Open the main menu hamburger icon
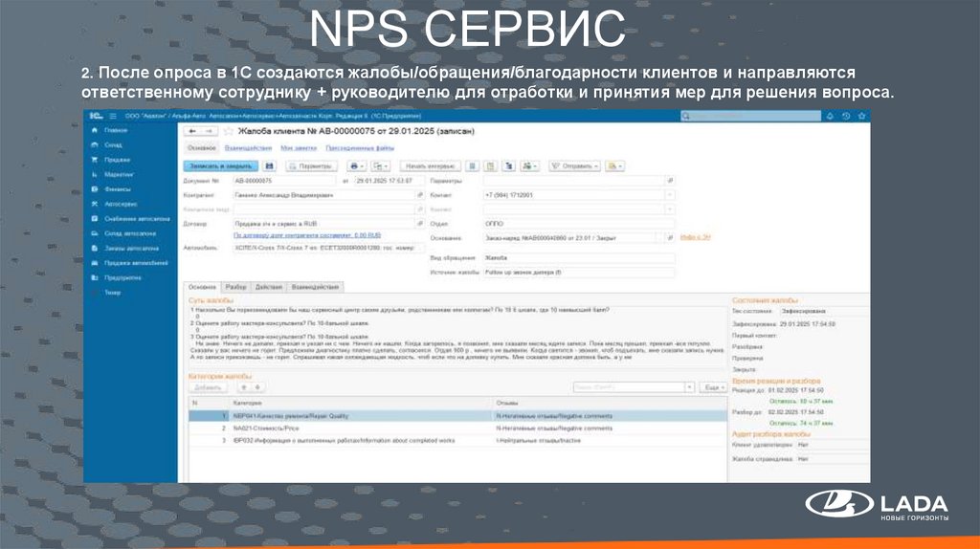Screen dimensions: 980x549 [113, 116]
